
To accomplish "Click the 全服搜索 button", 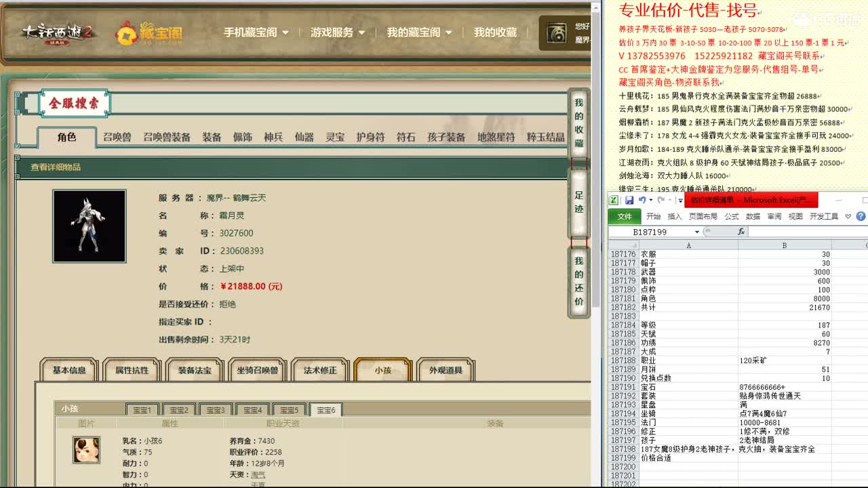I will pyautogui.click(x=74, y=103).
